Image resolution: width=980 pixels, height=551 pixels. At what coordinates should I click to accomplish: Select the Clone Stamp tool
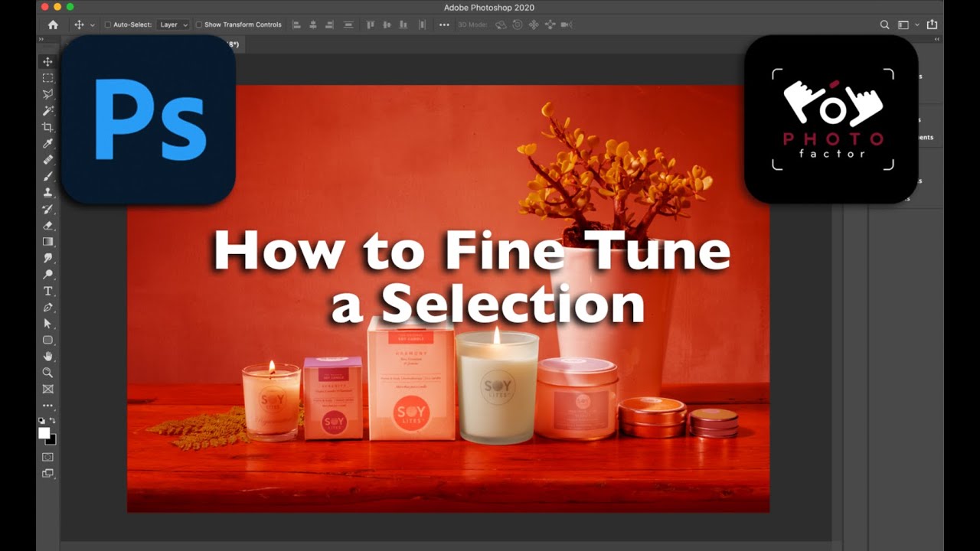coord(47,193)
